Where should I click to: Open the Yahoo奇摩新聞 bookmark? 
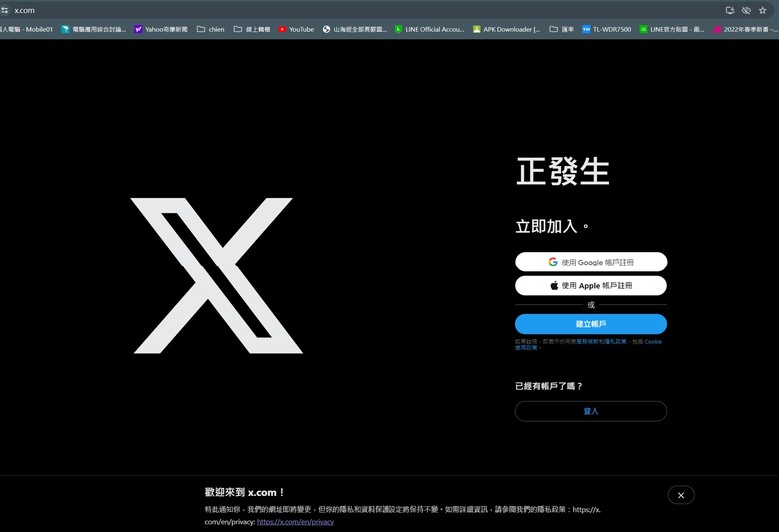pyautogui.click(x=161, y=29)
